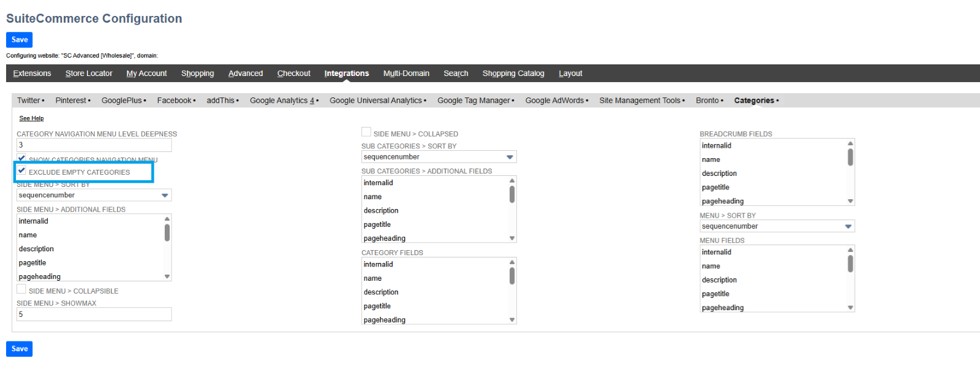This screenshot has width=980, height=369.
Task: Uncheck Exclude Empty Categories checkbox
Action: pos(21,170)
